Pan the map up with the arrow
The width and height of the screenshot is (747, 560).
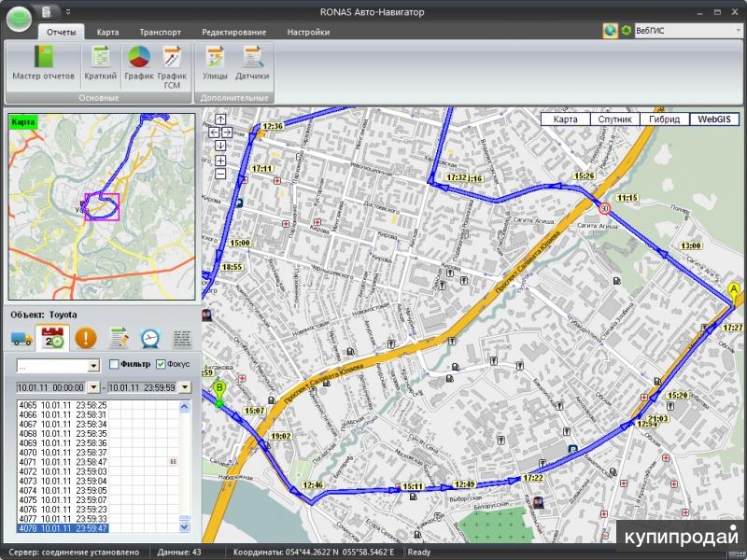click(x=220, y=119)
